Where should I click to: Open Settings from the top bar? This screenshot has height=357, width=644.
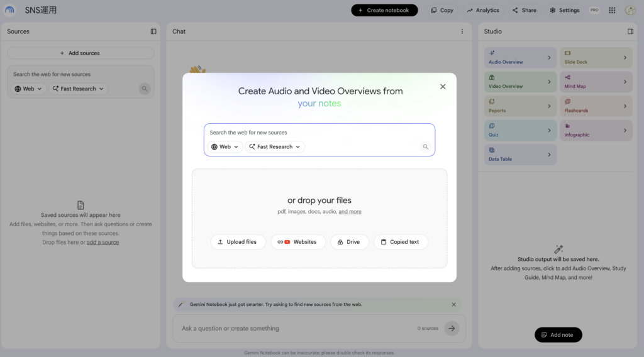coord(565,10)
